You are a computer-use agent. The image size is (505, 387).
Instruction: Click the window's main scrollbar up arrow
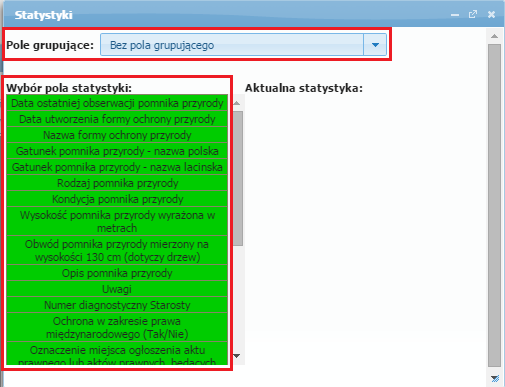[x=494, y=36]
